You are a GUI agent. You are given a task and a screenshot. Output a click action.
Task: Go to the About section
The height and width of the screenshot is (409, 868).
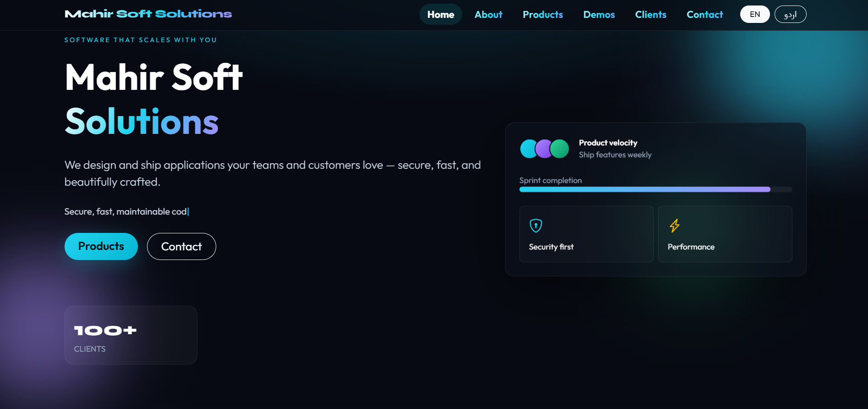pos(488,14)
